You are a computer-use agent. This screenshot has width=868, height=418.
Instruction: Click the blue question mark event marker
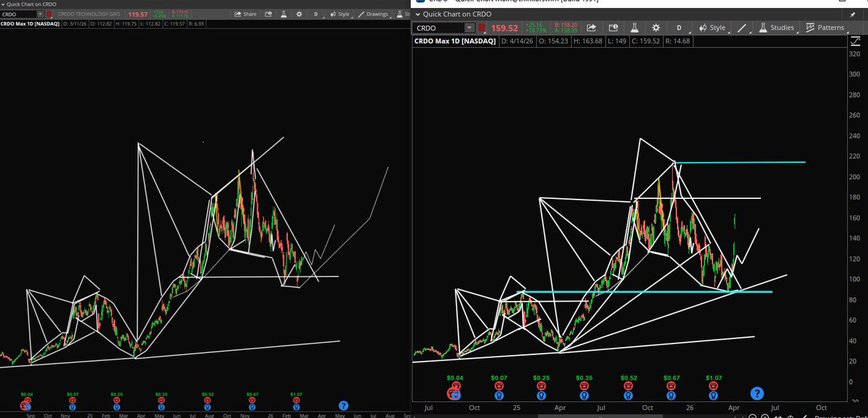757,393
